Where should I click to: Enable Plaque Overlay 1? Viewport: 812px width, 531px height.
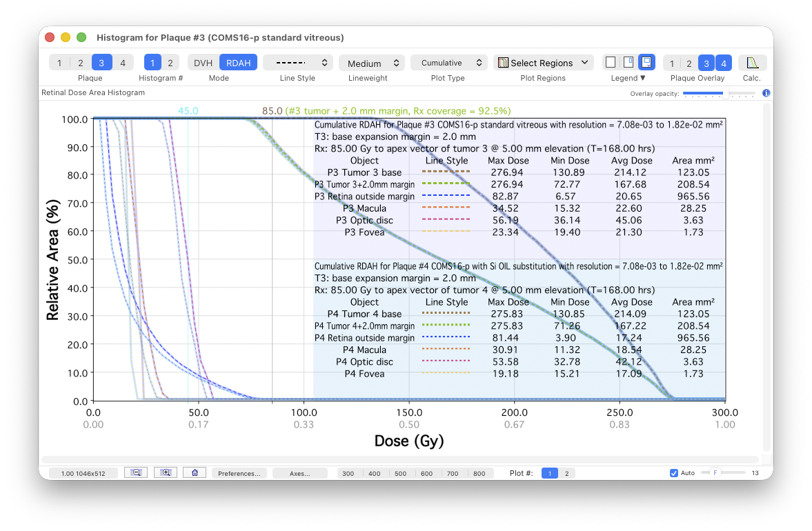(673, 62)
